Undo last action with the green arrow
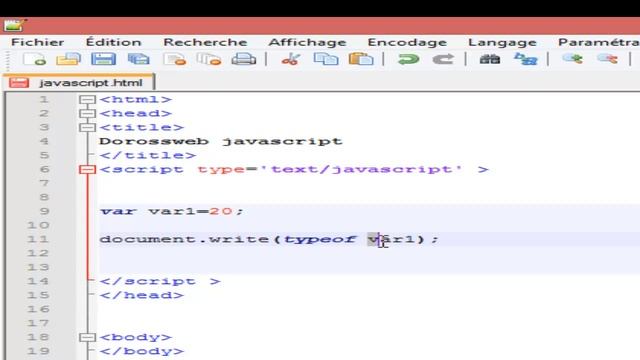This screenshot has width=640, height=360. [x=408, y=59]
